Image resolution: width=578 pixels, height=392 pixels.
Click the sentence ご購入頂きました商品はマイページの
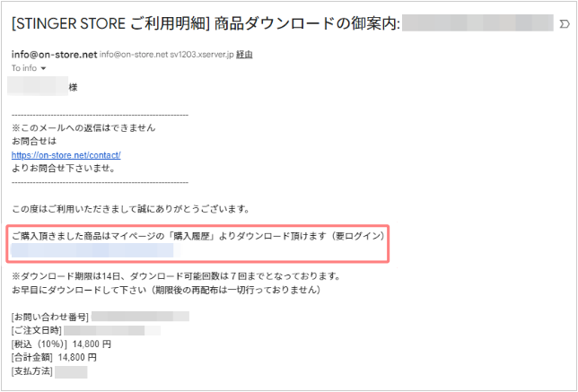[x=198, y=236]
